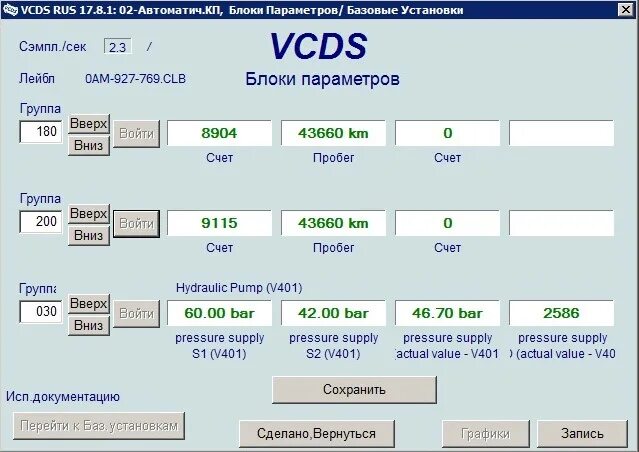Image resolution: width=639 pixels, height=452 pixels.
Task: Select the 60.00 bar pressure value
Action: pyautogui.click(x=219, y=313)
